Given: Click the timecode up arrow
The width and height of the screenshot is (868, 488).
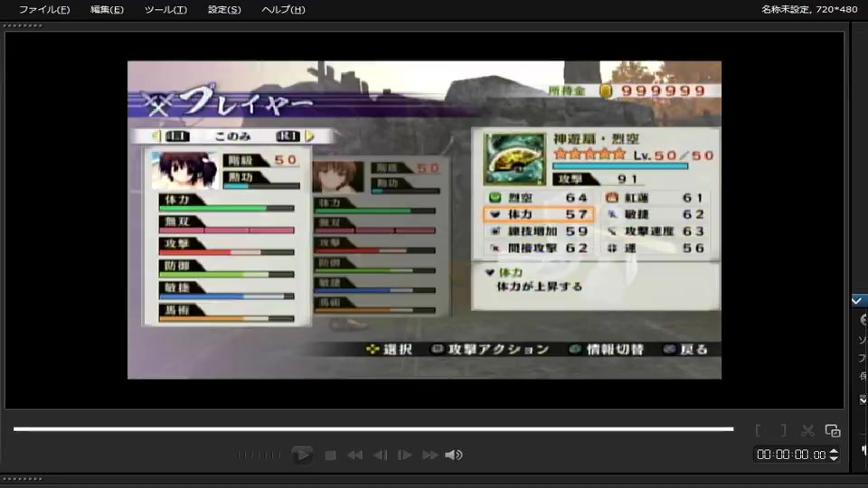Looking at the screenshot, I should [x=834, y=452].
